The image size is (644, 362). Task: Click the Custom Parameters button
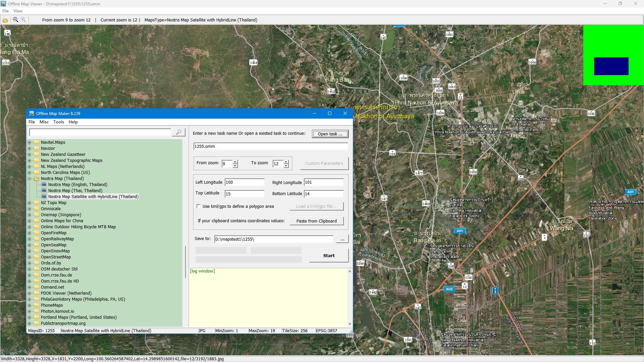[x=324, y=164]
